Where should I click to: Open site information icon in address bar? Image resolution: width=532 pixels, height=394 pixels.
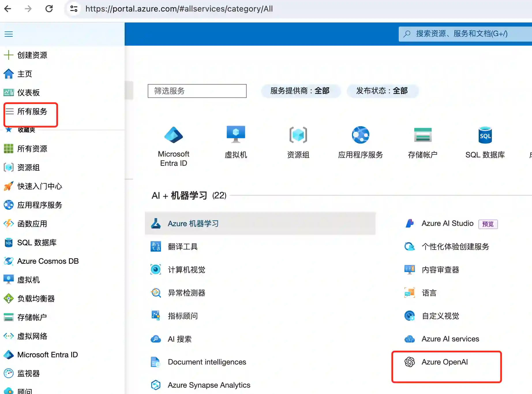tap(74, 9)
